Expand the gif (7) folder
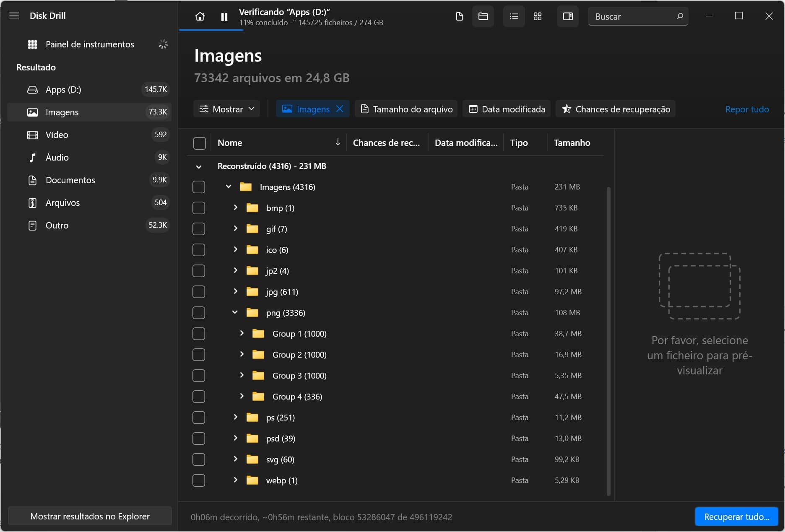Screen dimensions: 785x532 235,228
